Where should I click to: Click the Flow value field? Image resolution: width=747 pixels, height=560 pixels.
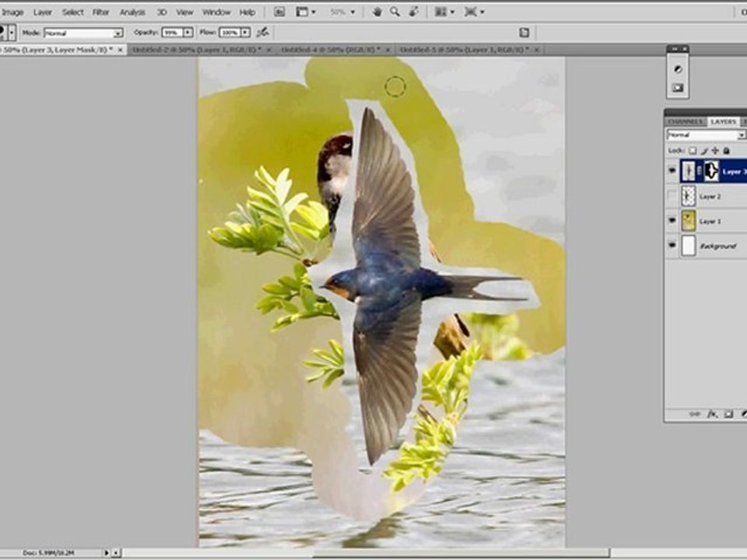point(230,33)
